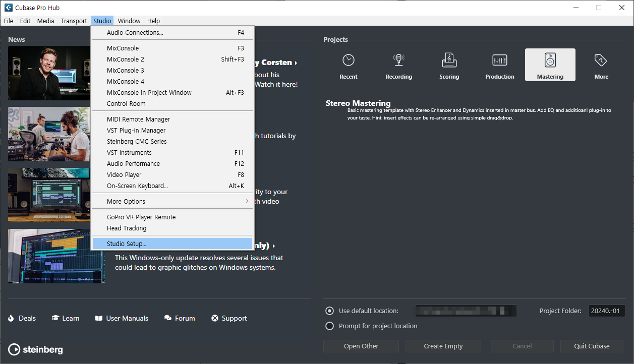
Task: Select the Mastering speaker category
Action: [x=550, y=66]
